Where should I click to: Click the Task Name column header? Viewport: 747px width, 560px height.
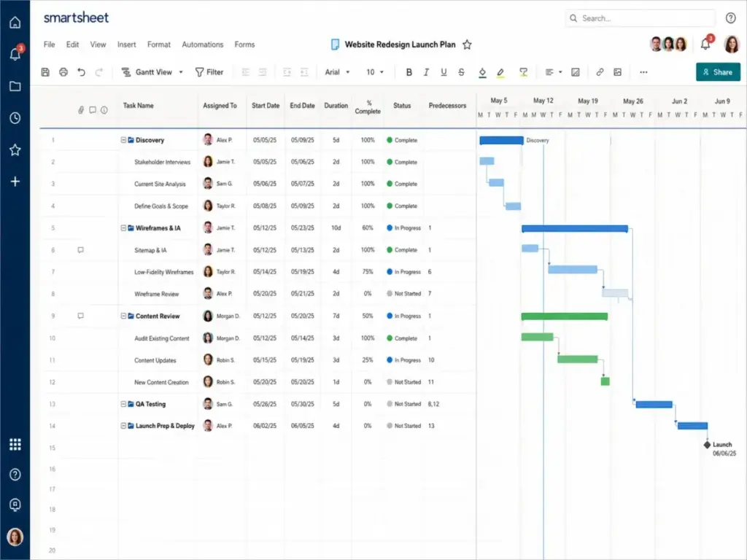point(138,106)
